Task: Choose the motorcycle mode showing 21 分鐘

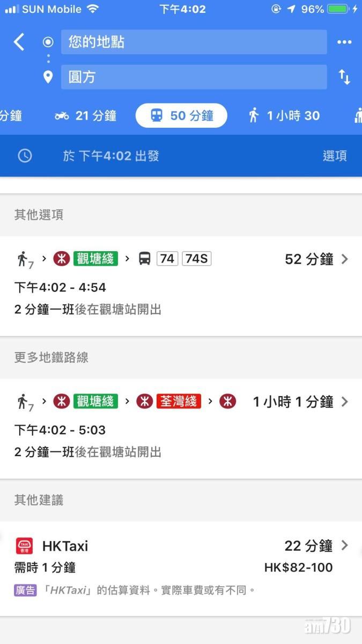Action: tap(85, 115)
